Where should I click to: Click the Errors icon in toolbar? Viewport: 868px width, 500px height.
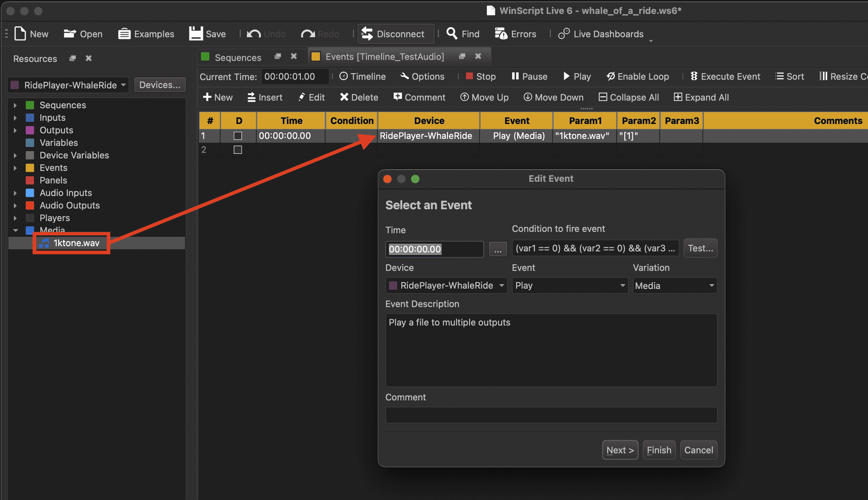[501, 34]
